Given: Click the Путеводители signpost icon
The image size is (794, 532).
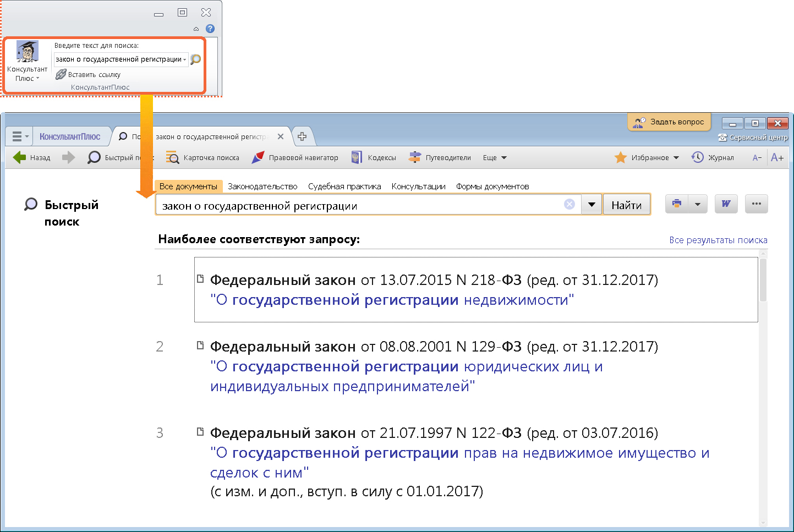Looking at the screenshot, I should click(414, 157).
